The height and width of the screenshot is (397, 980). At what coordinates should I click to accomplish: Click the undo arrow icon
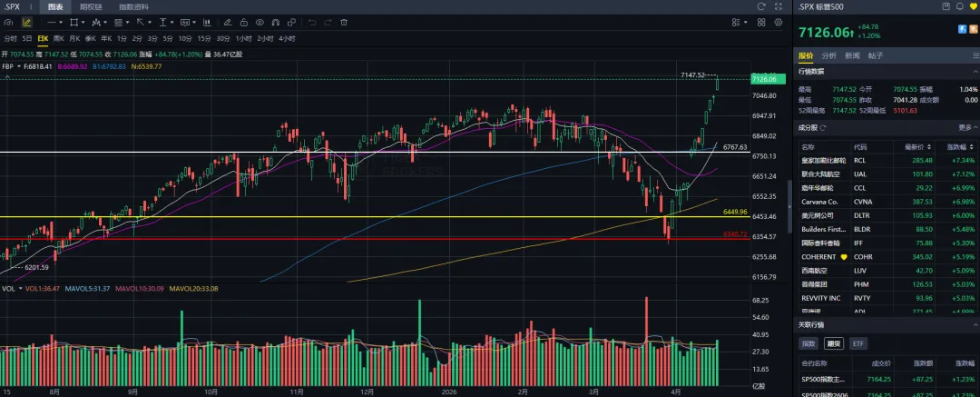pos(312,21)
